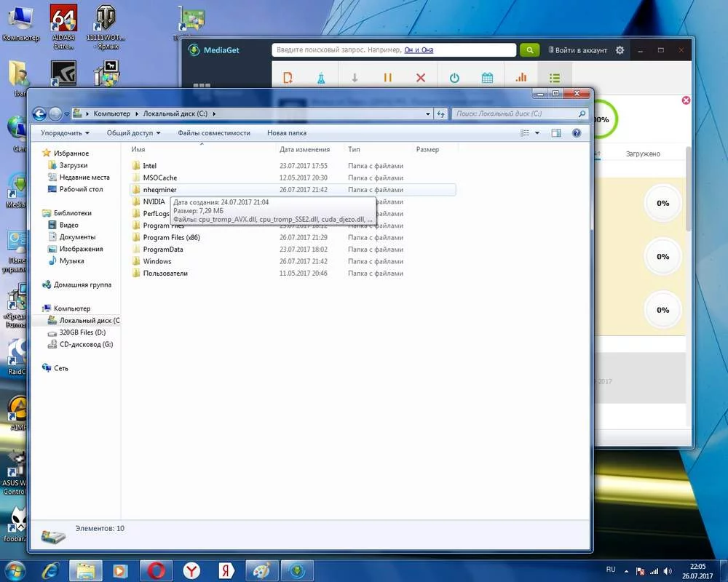Open MediaGet settings gear icon
The height and width of the screenshot is (582, 728).
coord(620,50)
